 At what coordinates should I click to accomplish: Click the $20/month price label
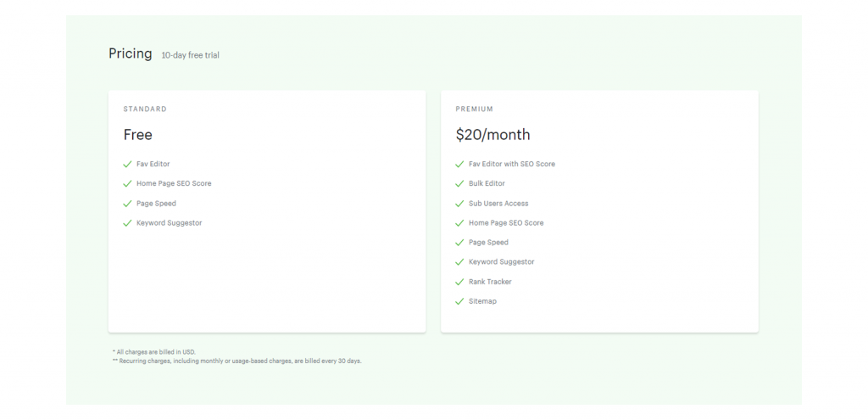click(492, 135)
